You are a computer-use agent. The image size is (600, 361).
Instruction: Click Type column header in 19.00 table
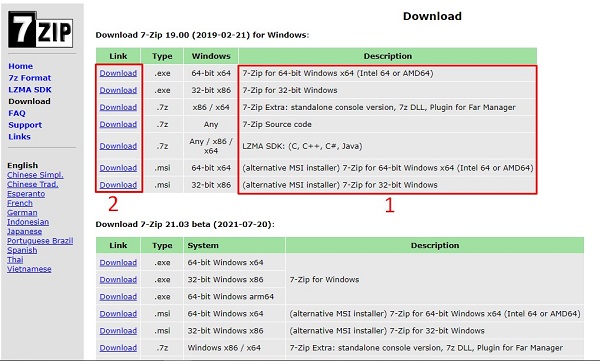[162, 56]
